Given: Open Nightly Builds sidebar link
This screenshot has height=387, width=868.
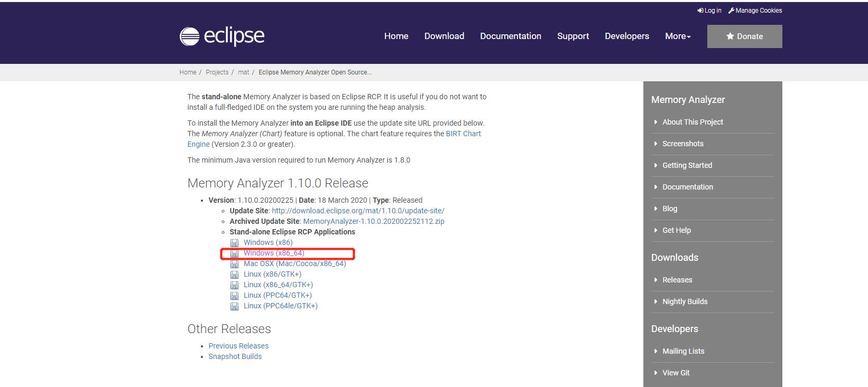Looking at the screenshot, I should [685, 301].
